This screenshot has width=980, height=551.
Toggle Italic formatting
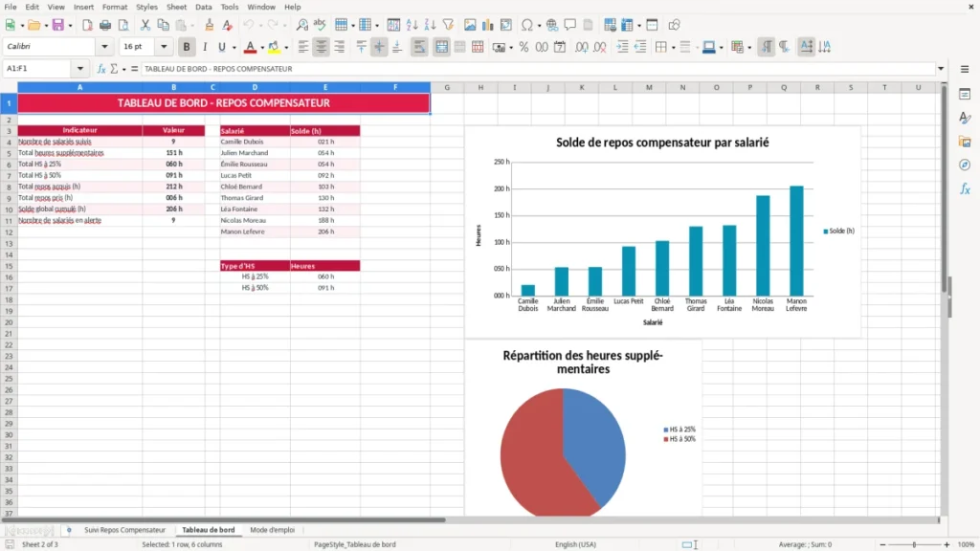[x=205, y=47]
